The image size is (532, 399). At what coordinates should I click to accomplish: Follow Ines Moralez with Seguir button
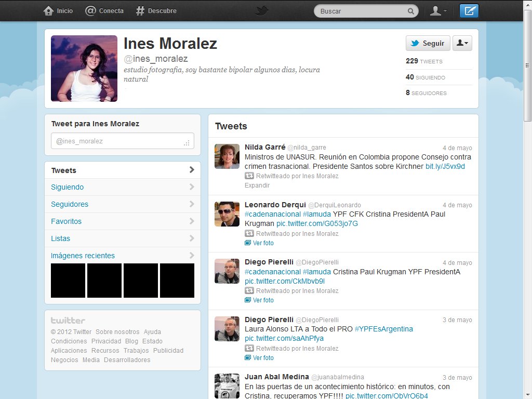tap(428, 43)
